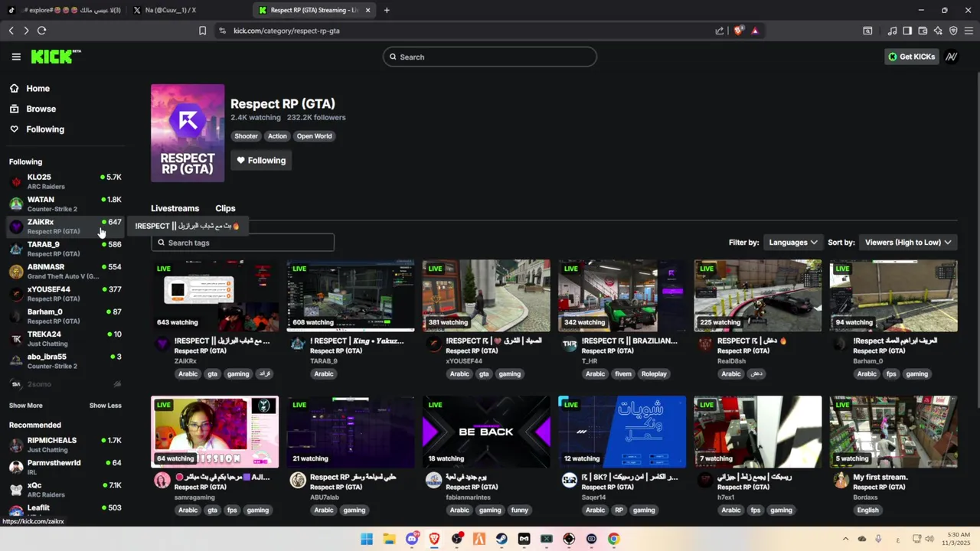Collapse list with Show Less
This screenshot has width=980, height=551.
pos(106,406)
